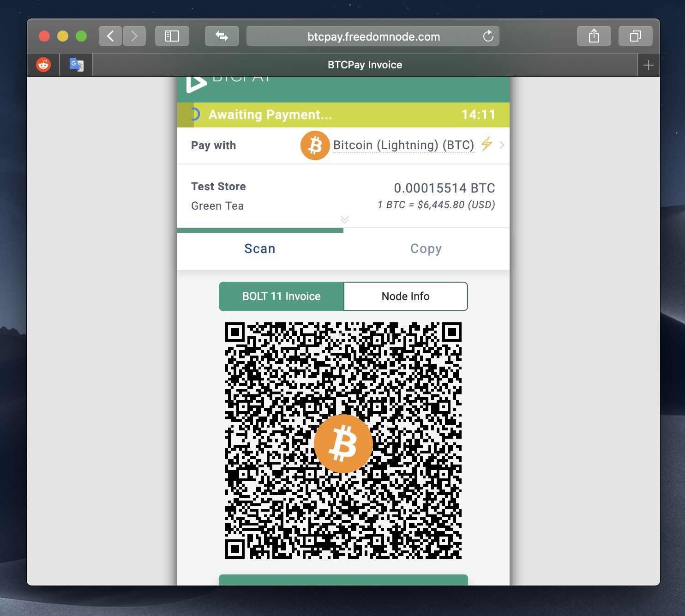
Task: Click the 1 BTC = $6,445.80 (USD) rate
Action: 436,205
